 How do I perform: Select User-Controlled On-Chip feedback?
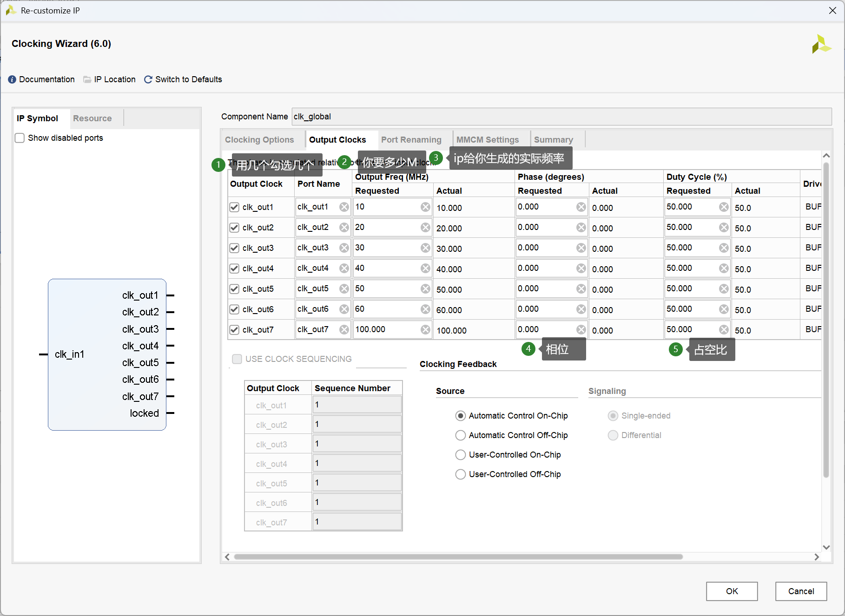(x=460, y=455)
